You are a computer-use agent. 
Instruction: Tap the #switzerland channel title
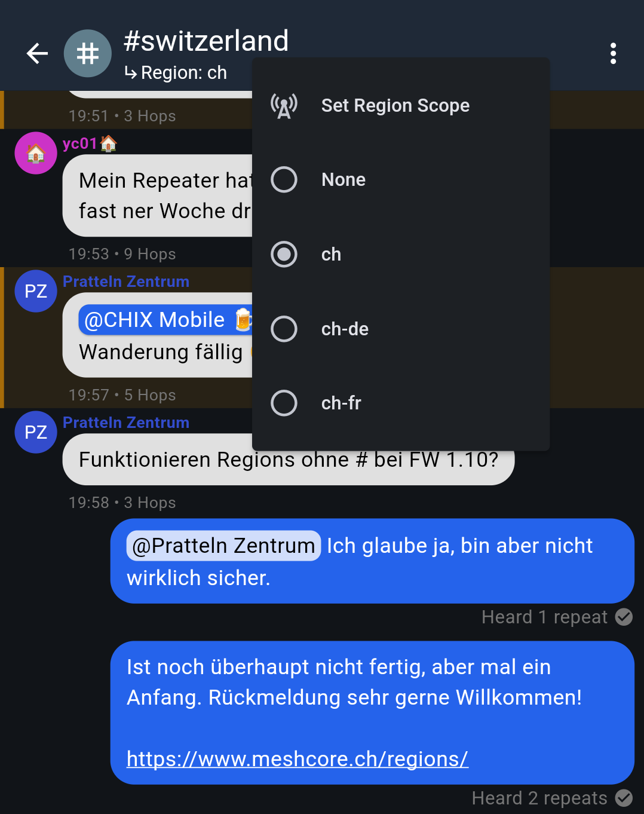coord(206,41)
